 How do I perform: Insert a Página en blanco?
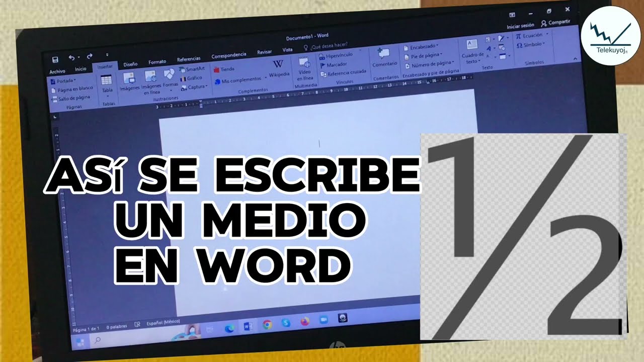pyautogui.click(x=72, y=89)
